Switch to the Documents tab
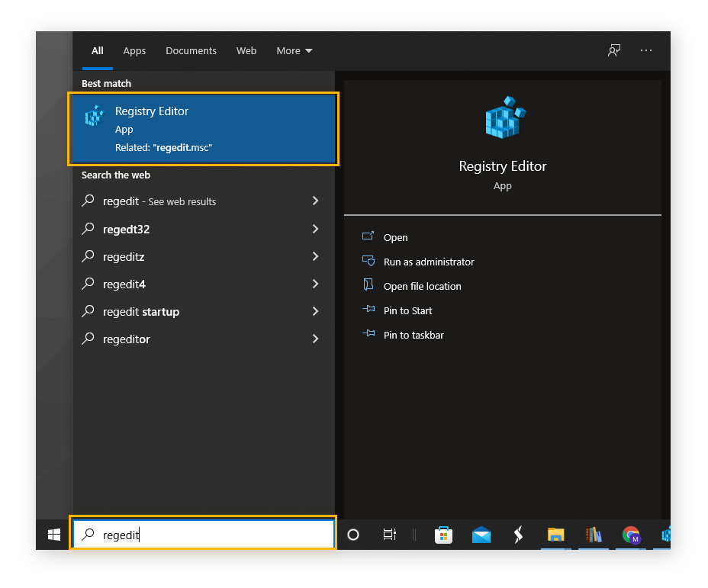 coord(191,51)
